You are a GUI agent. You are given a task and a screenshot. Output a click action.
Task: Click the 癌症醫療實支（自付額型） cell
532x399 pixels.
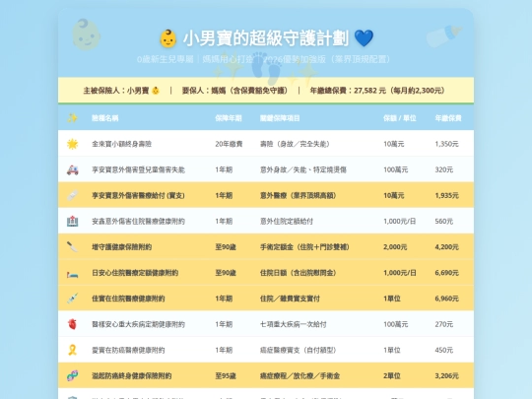[x=299, y=350]
